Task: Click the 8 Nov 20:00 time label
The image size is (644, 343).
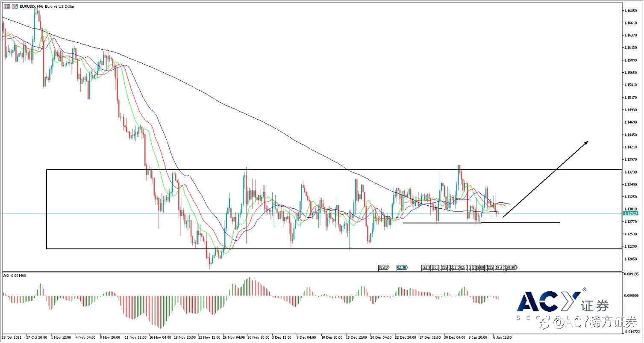Action: click(x=110, y=337)
